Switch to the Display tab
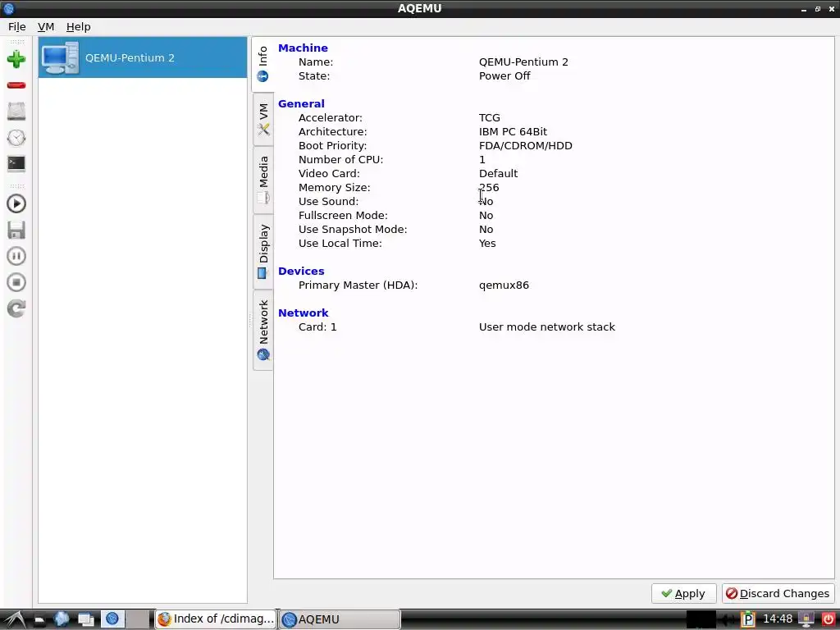This screenshot has width=840, height=630. tap(262, 252)
